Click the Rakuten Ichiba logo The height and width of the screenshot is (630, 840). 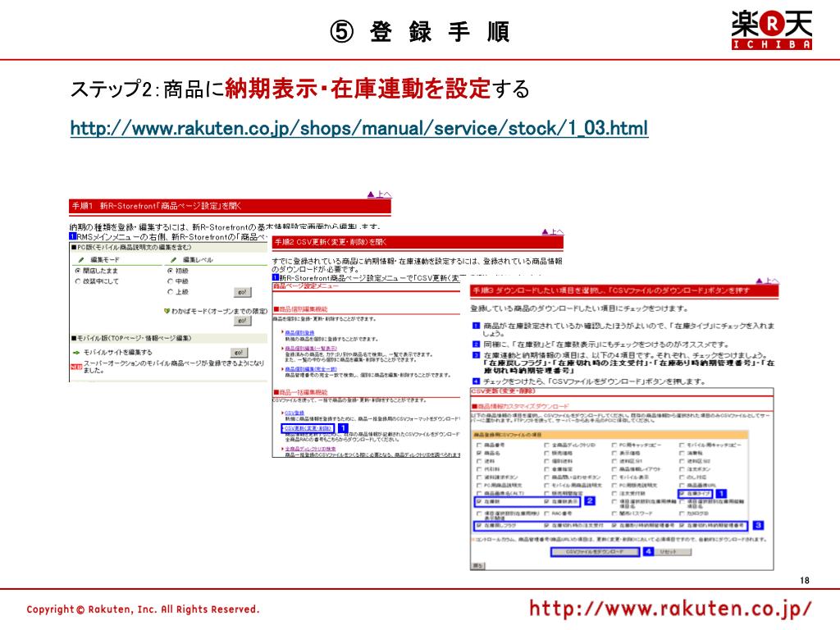coord(771,30)
